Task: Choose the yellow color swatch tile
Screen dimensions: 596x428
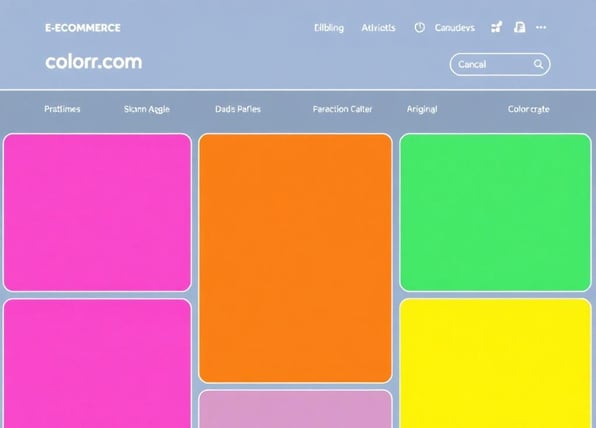Action: tap(495, 363)
